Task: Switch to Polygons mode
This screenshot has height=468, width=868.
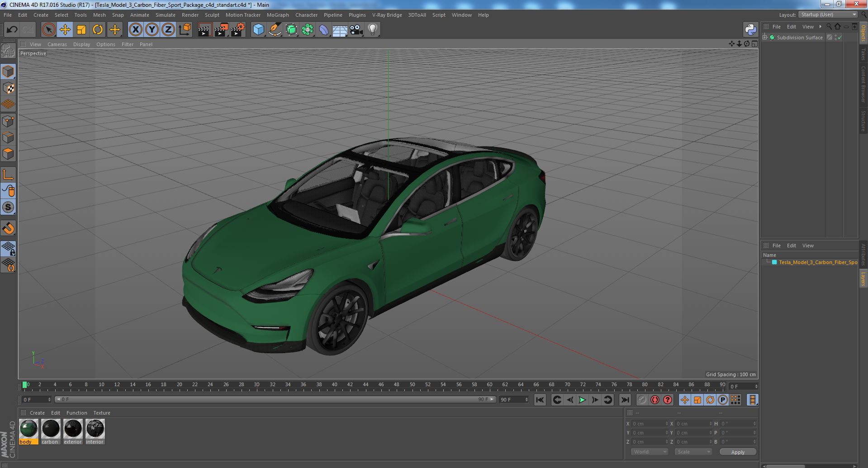Action: [x=8, y=154]
